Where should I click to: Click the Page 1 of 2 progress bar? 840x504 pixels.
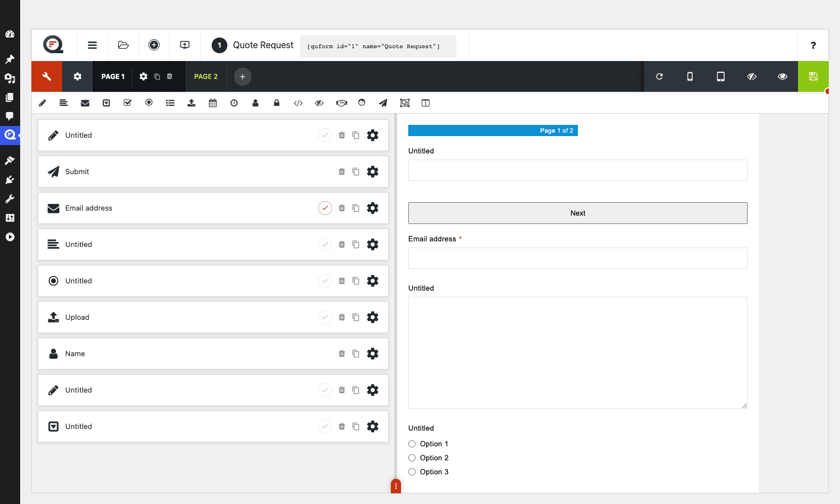493,130
